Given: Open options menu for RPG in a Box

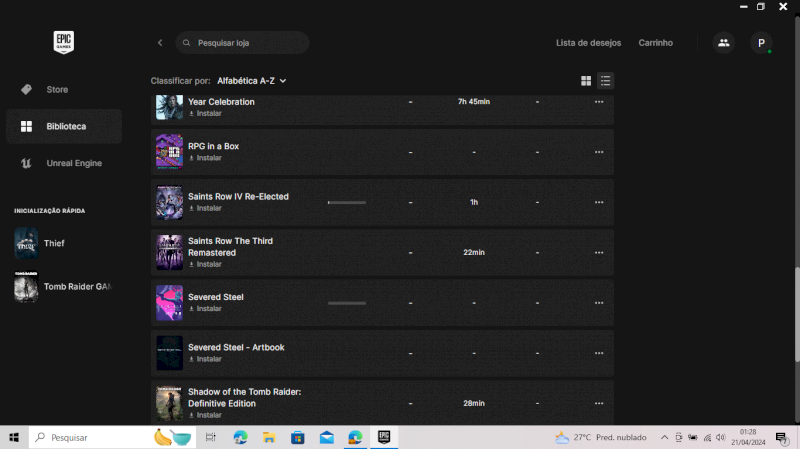Looking at the screenshot, I should point(599,152).
